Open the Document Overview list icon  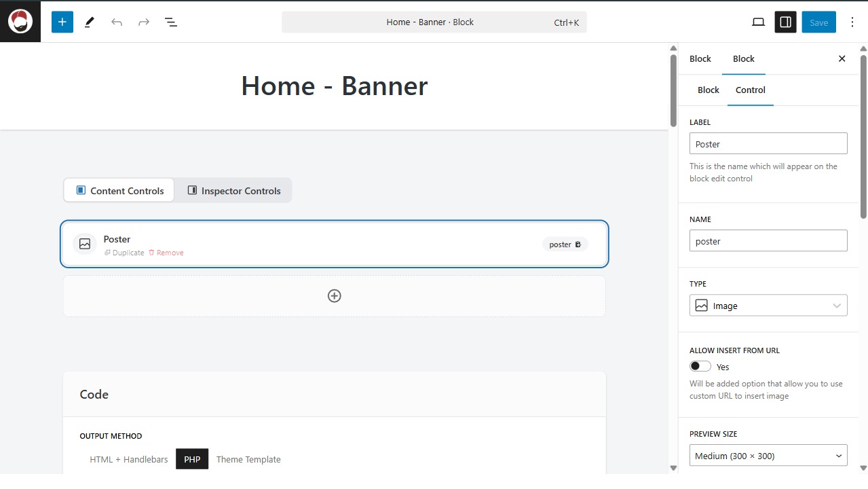click(171, 22)
